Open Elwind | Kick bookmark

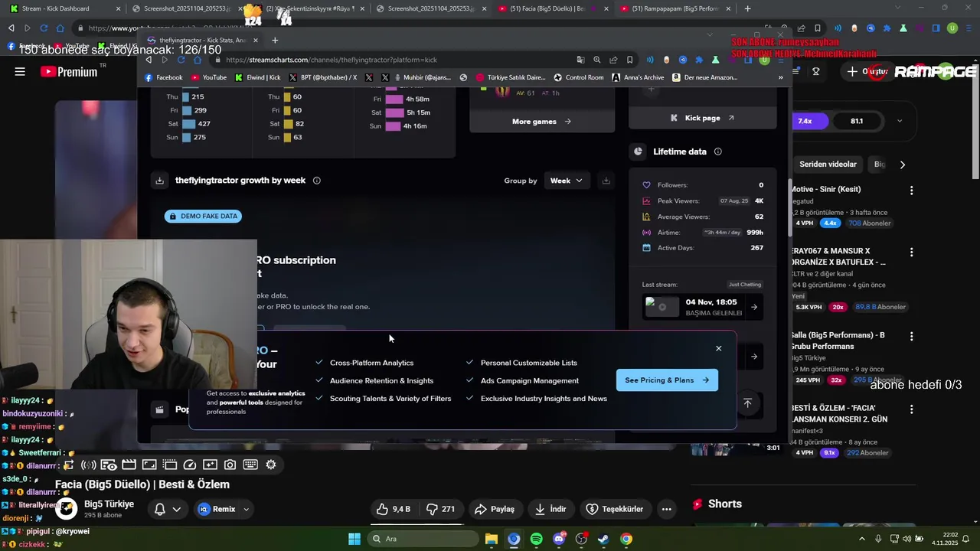pos(258,77)
